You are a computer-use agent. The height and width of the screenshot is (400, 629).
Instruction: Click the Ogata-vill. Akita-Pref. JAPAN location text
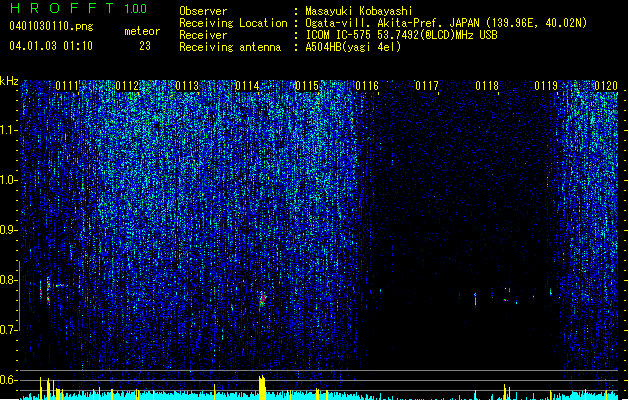(x=446, y=23)
